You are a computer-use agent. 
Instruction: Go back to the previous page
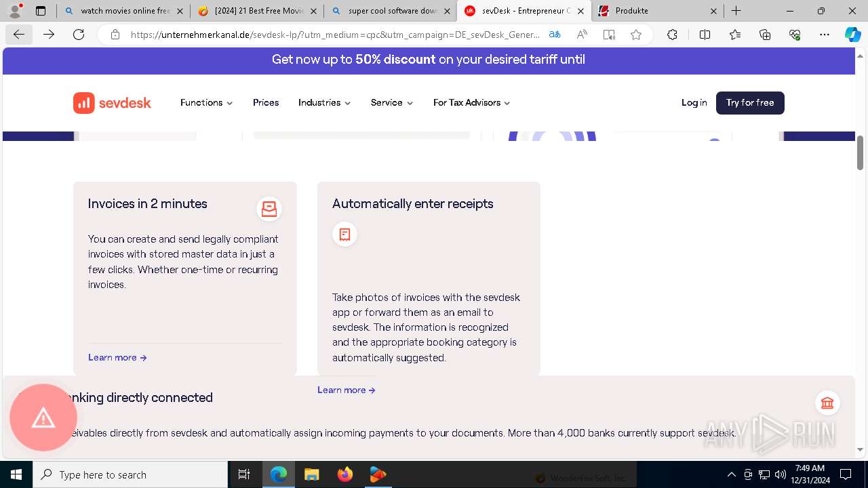point(19,35)
